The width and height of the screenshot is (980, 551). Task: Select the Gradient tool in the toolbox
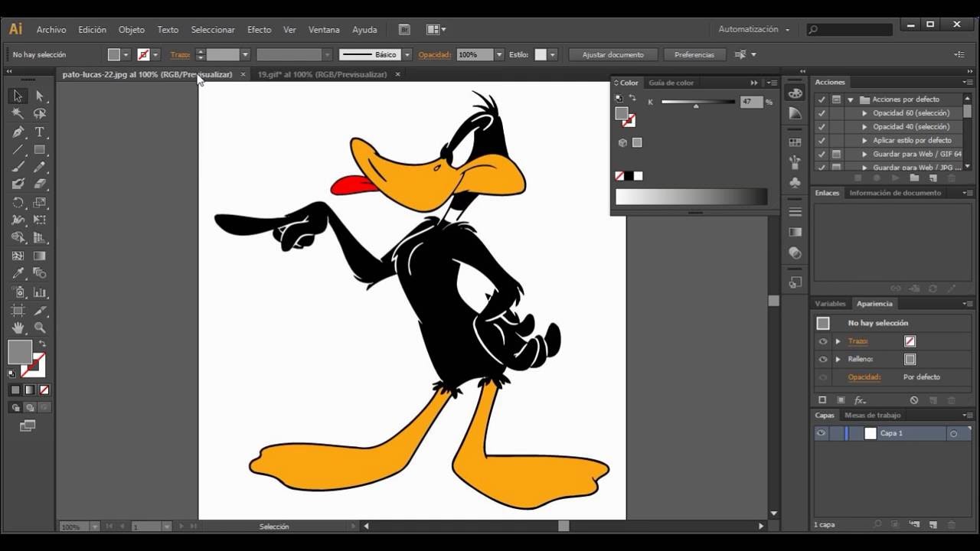pyautogui.click(x=40, y=256)
